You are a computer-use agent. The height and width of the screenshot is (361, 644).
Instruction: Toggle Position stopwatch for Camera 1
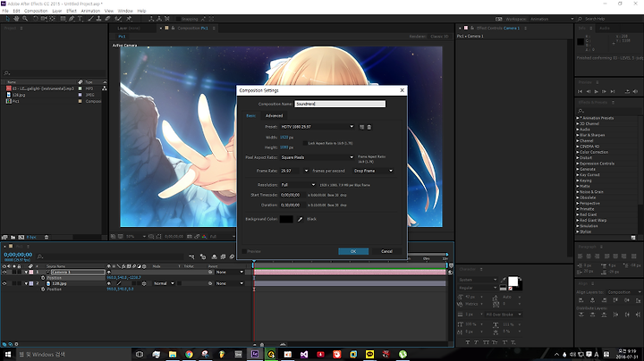43,278
